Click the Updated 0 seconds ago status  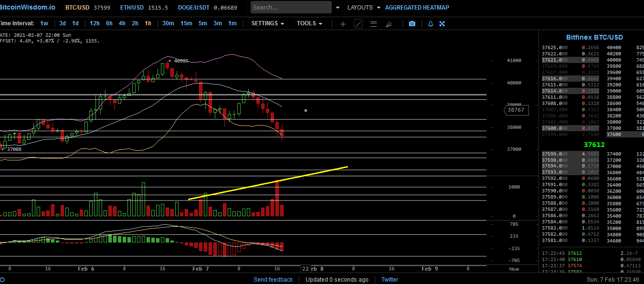point(337,280)
